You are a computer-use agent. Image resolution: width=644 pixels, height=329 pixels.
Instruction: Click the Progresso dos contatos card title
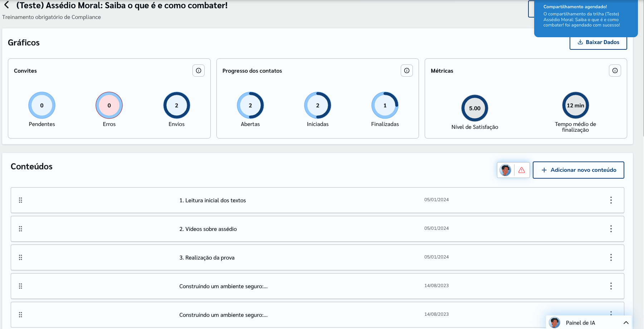pos(252,71)
